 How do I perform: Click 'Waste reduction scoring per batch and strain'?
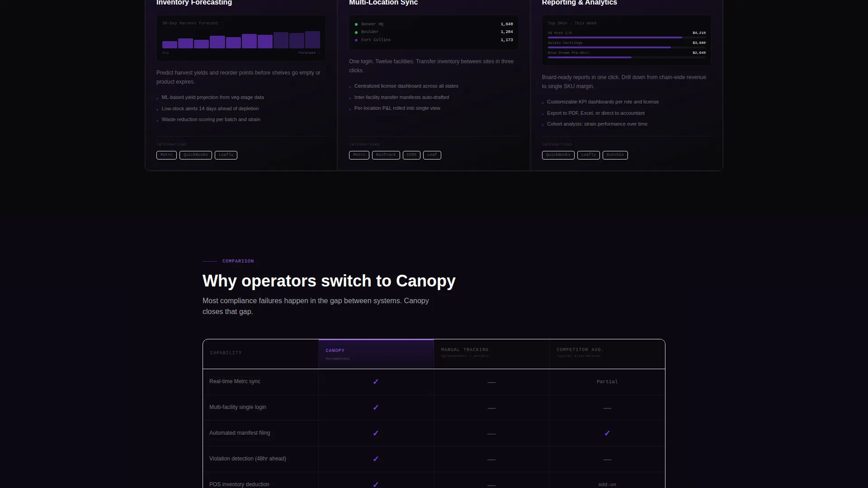(211, 120)
